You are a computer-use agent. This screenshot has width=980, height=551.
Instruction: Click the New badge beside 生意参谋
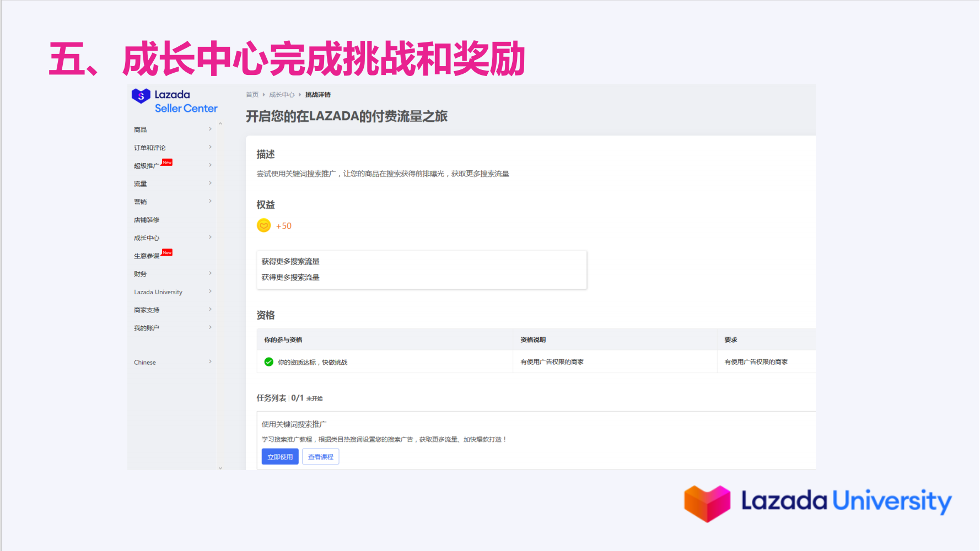pos(167,252)
